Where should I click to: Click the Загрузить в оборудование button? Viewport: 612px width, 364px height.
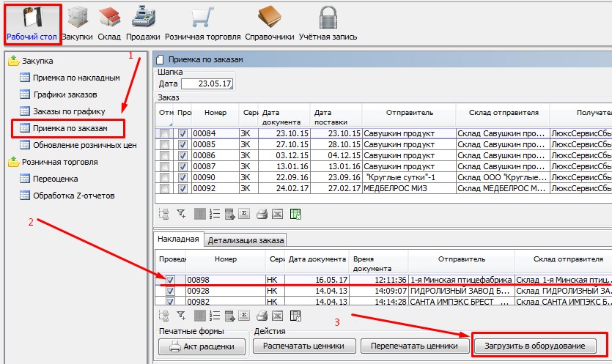point(540,346)
